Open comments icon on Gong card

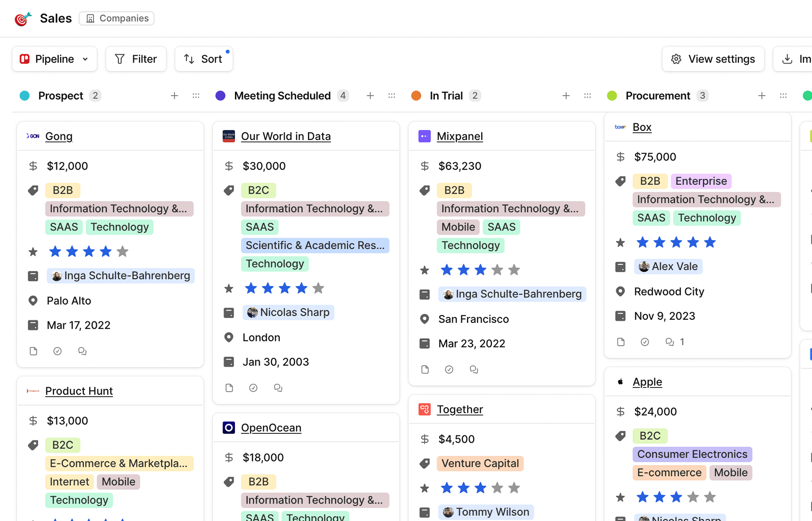[x=82, y=351]
